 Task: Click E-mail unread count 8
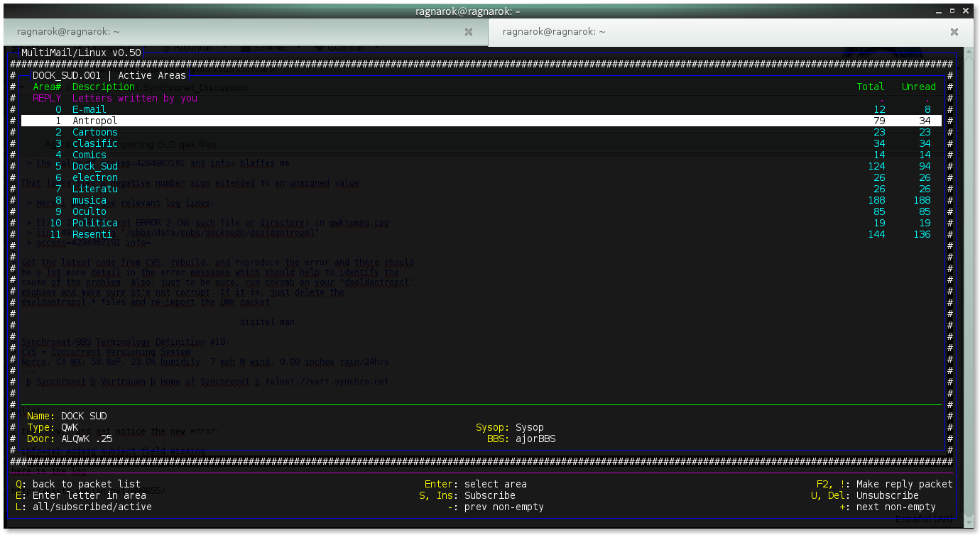click(x=927, y=110)
